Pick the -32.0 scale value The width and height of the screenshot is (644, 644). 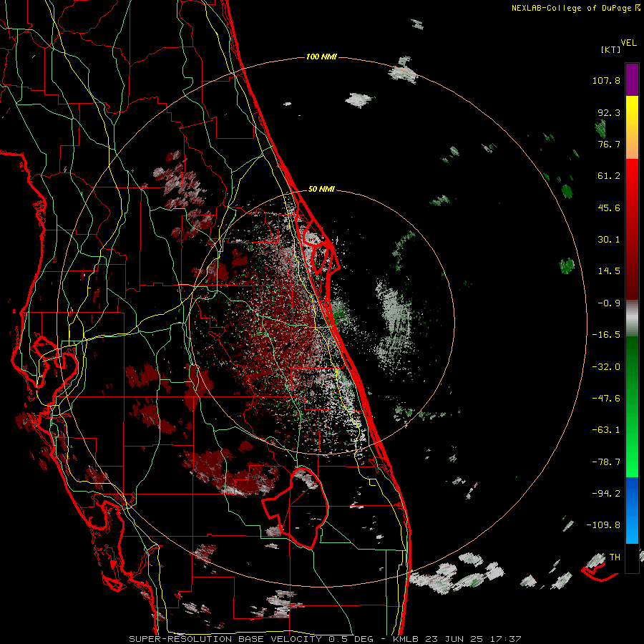pyautogui.click(x=606, y=367)
